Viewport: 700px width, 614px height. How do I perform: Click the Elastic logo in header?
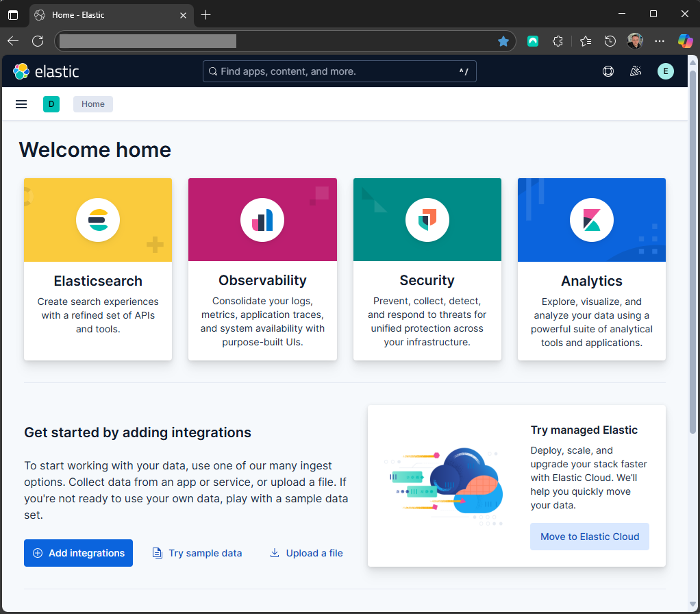point(46,71)
